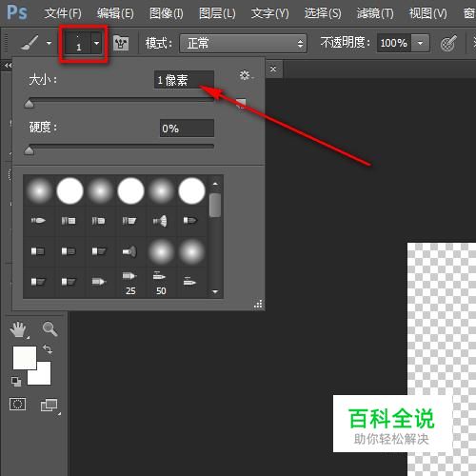The width and height of the screenshot is (476, 476).
Task: Expand the tool preset dropdown arrow beside brush icon
Action: (49, 43)
